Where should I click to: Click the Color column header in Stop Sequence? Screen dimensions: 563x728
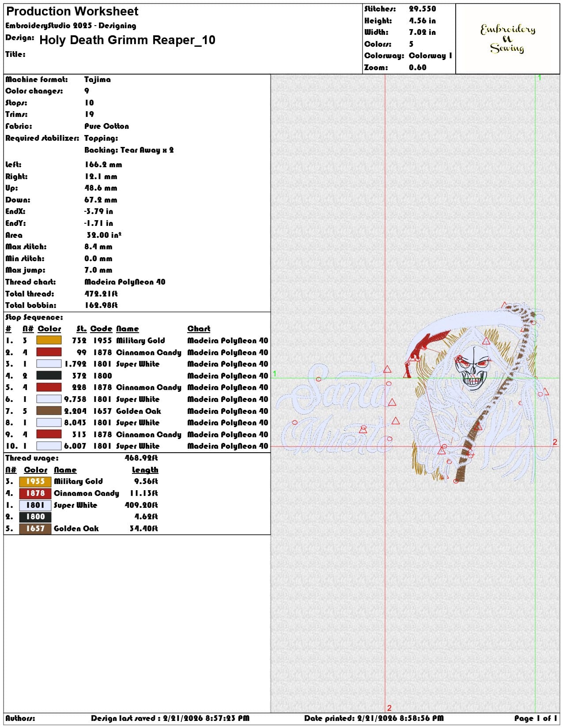pyautogui.click(x=49, y=329)
